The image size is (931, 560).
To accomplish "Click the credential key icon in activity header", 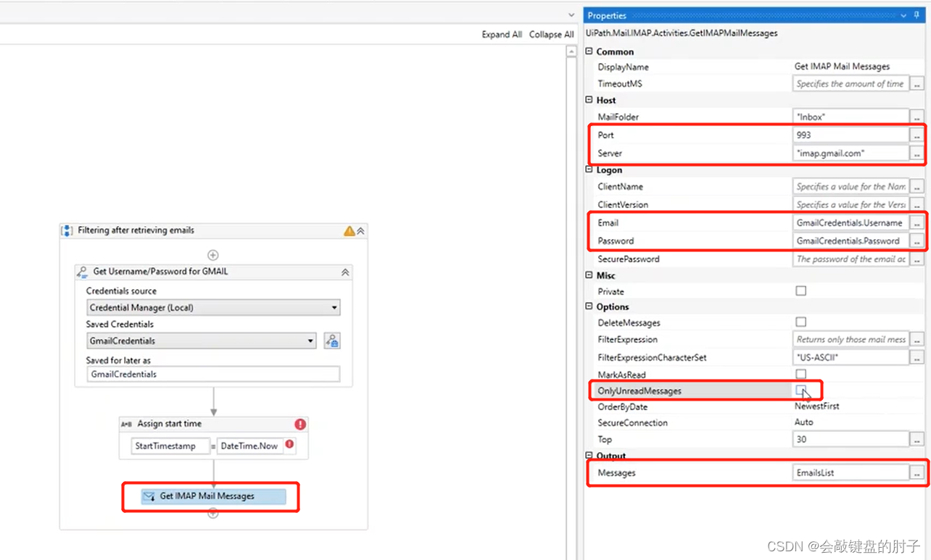I will click(x=83, y=272).
